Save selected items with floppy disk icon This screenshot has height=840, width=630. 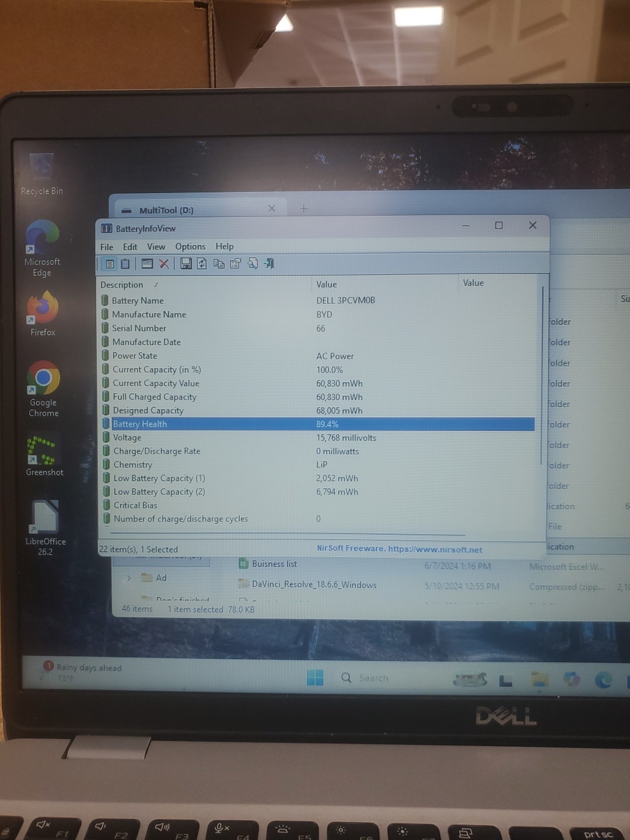point(185,264)
